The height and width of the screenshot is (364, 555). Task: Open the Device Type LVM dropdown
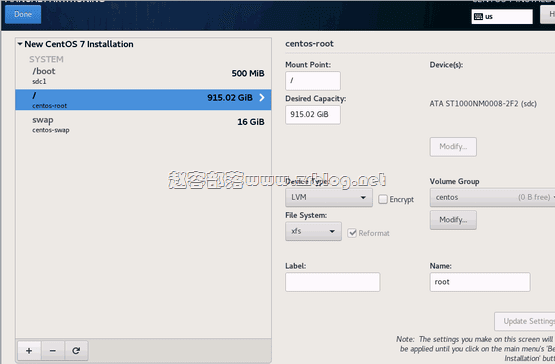click(x=329, y=197)
